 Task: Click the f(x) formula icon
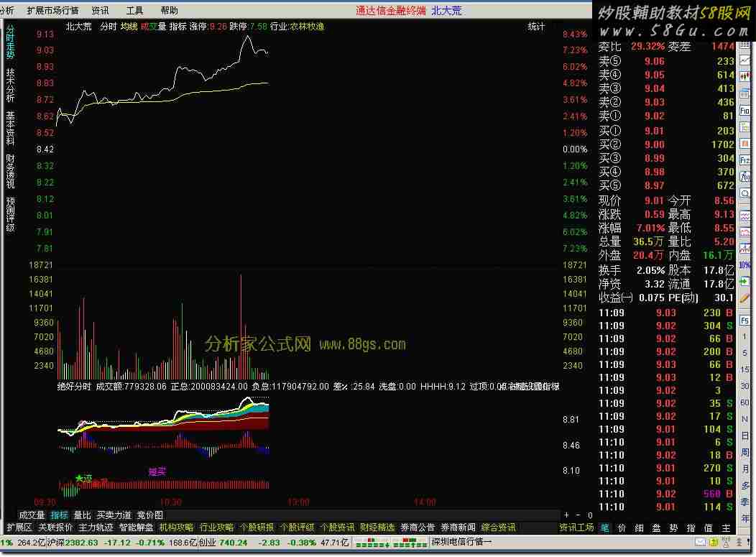tap(745, 177)
